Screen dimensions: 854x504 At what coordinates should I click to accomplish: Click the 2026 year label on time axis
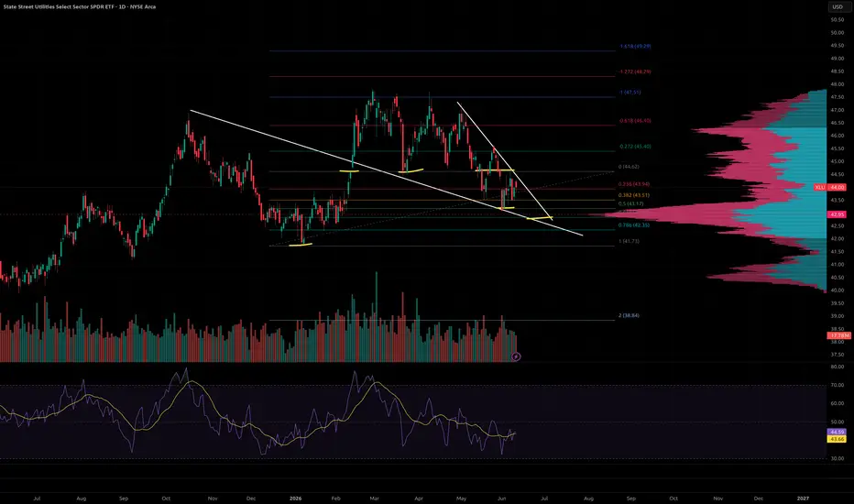(295, 498)
